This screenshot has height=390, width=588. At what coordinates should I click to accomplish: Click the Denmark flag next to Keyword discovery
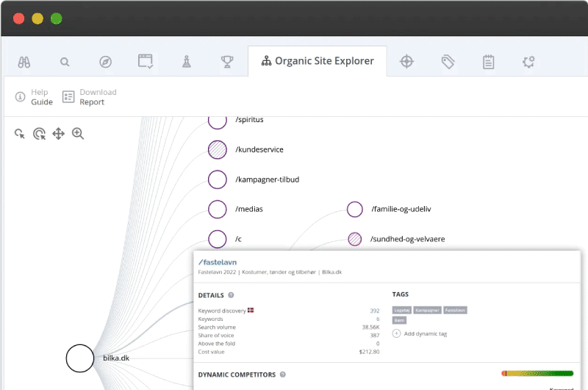pyautogui.click(x=251, y=310)
